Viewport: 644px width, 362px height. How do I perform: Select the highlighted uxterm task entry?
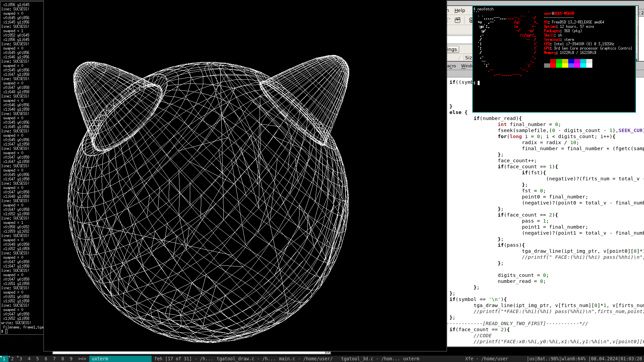point(120,359)
